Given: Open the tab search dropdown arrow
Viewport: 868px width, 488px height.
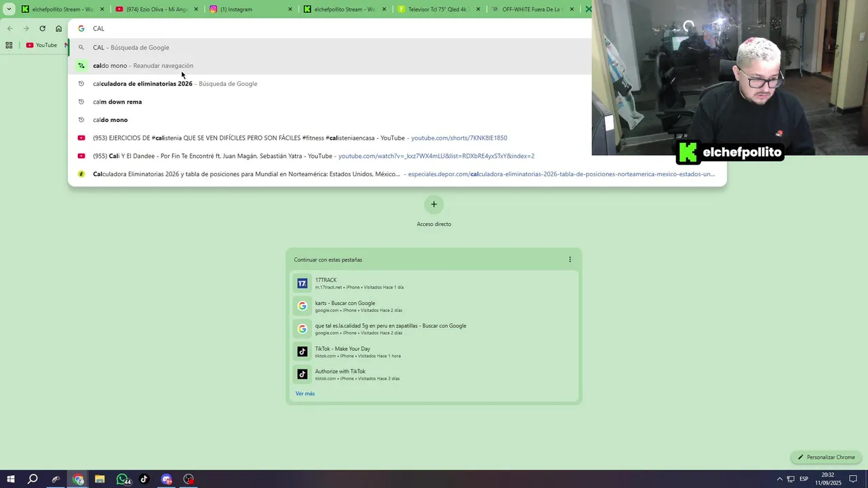Looking at the screenshot, I should pos(9,9).
